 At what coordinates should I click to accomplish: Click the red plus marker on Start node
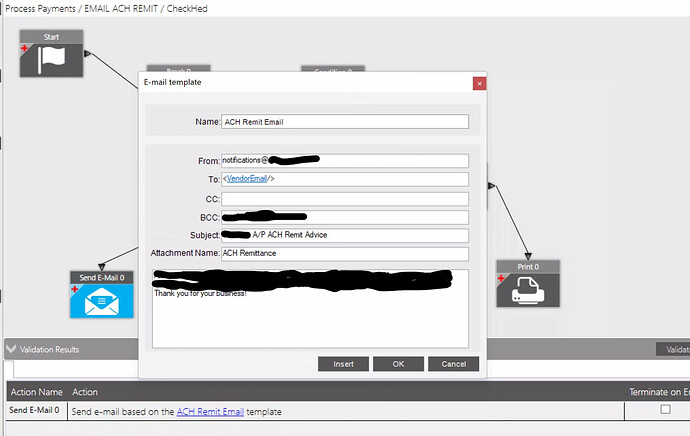[24, 48]
